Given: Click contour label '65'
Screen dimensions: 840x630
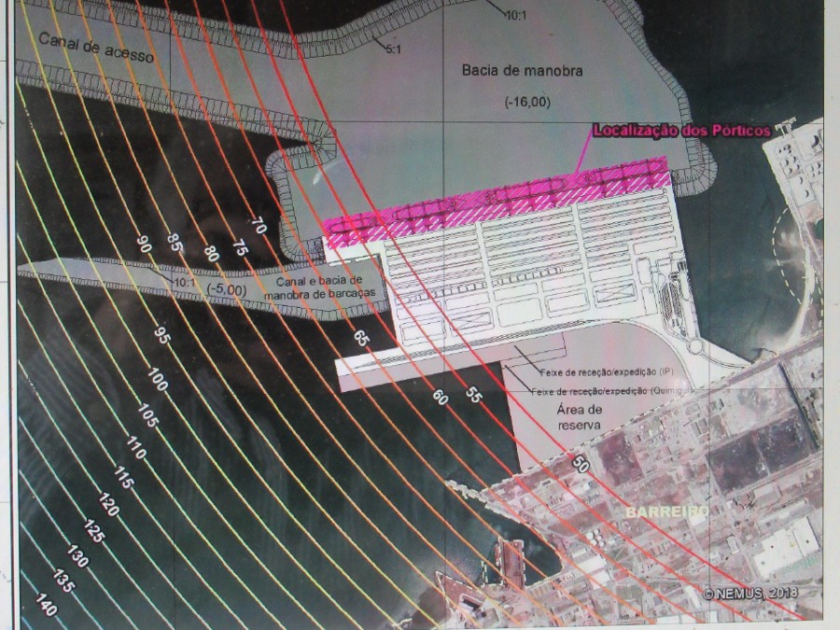Looking at the screenshot, I should point(361,338).
